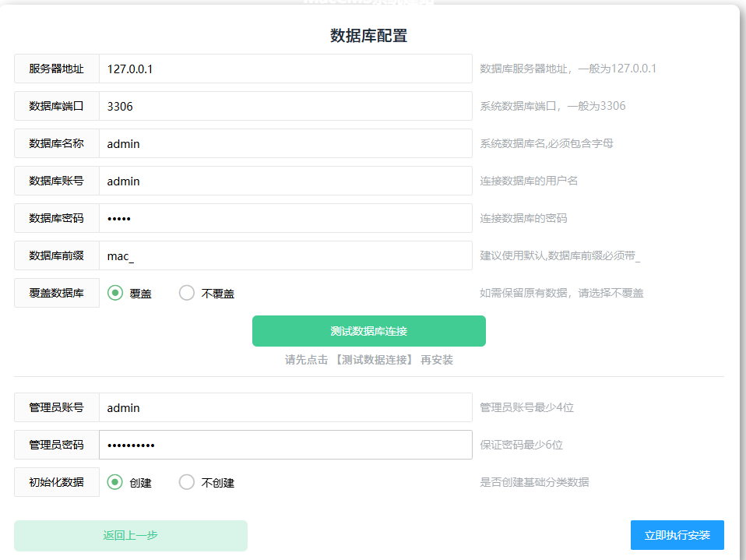This screenshot has width=746, height=560.
Task: Click the 覆盖数据库 label box
Action: [57, 293]
